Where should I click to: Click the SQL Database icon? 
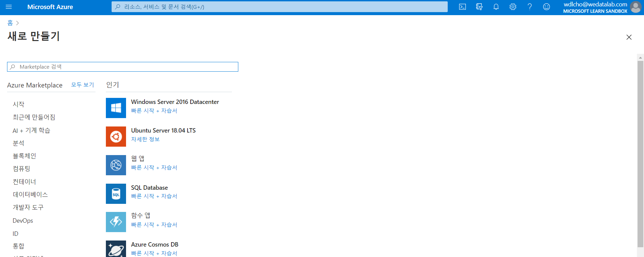[x=116, y=194]
